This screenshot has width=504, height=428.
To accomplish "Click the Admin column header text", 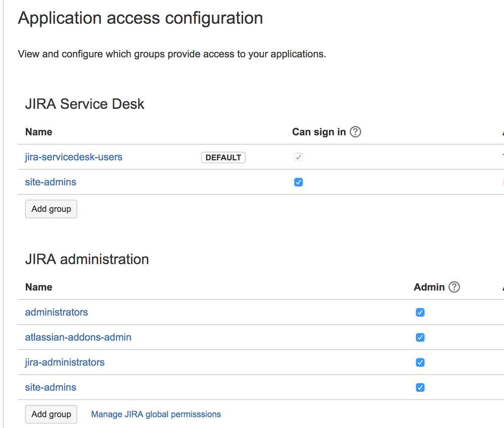I will click(x=429, y=287).
